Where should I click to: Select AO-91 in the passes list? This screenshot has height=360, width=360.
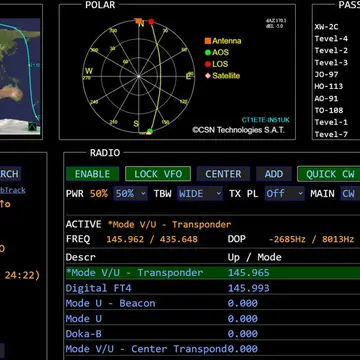click(326, 99)
